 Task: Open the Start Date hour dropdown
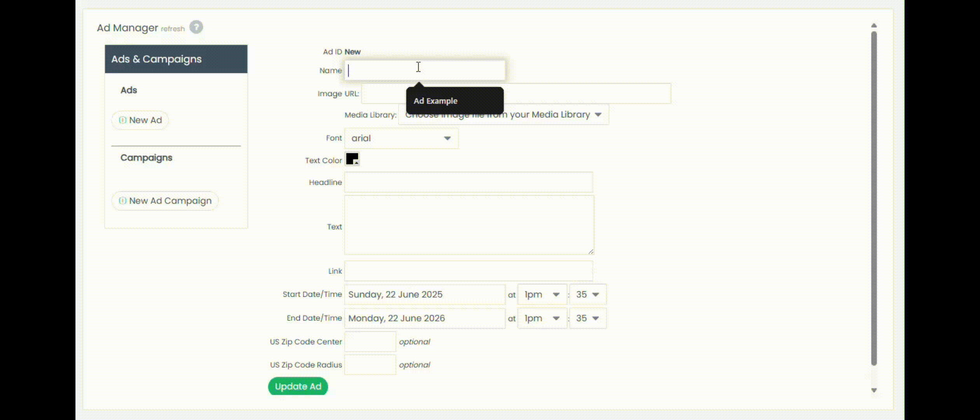coord(542,295)
